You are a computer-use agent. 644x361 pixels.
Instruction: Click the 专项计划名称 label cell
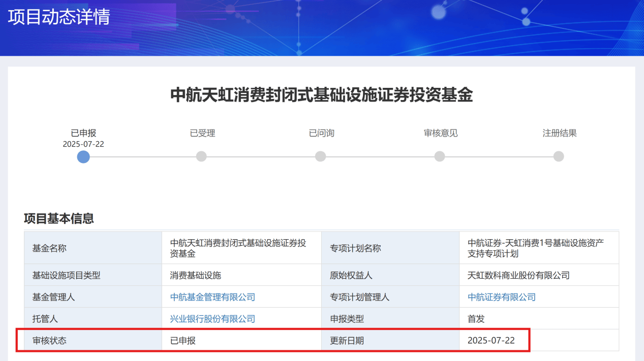pyautogui.click(x=390, y=248)
